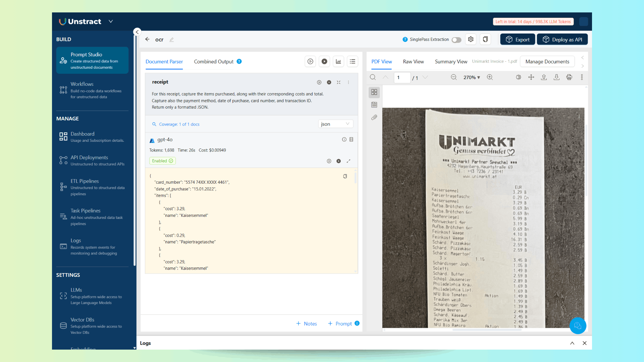Click the Manage Documents button

coord(547,62)
